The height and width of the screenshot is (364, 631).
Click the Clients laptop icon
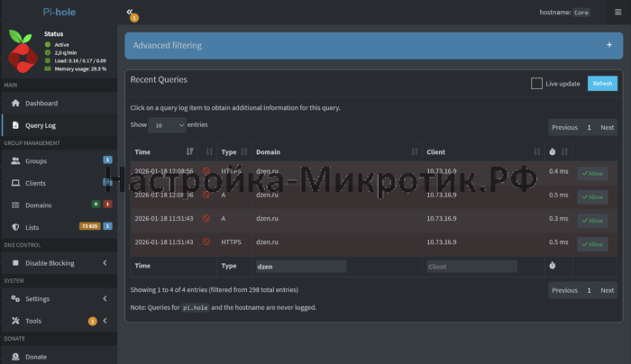click(15, 183)
